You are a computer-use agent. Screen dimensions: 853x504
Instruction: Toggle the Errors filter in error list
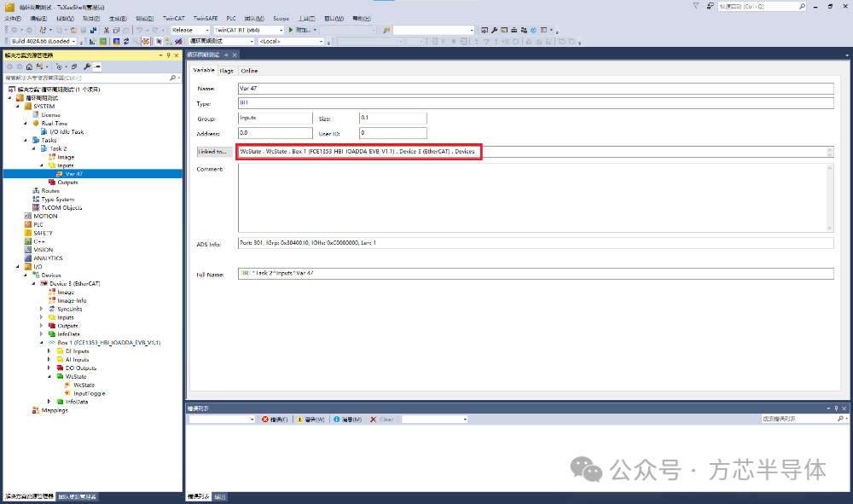(x=275, y=420)
